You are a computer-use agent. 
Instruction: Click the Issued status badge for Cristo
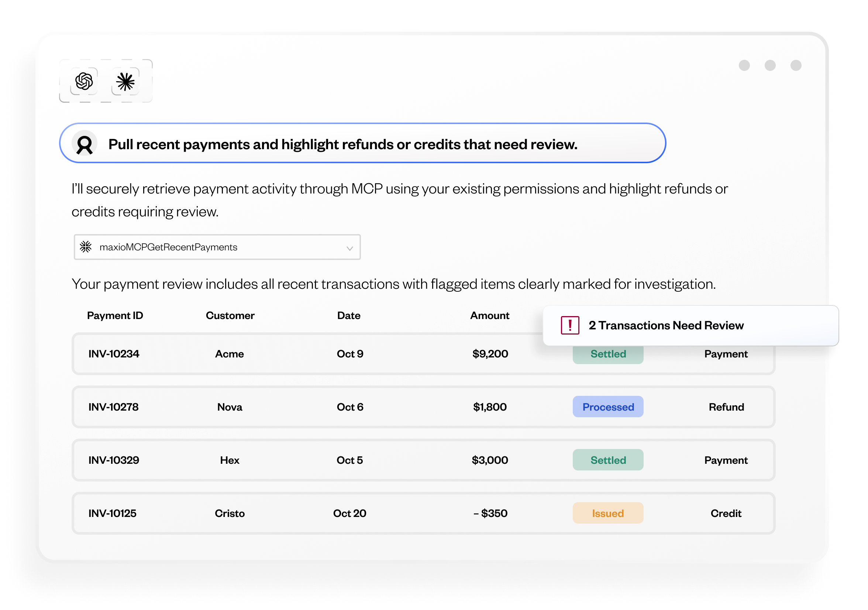click(x=607, y=513)
